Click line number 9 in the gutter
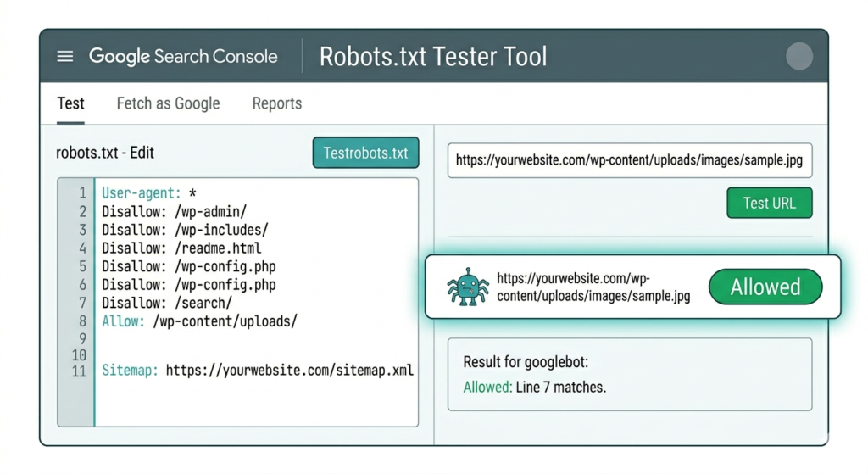Image resolution: width=868 pixels, height=474 pixels. click(82, 338)
